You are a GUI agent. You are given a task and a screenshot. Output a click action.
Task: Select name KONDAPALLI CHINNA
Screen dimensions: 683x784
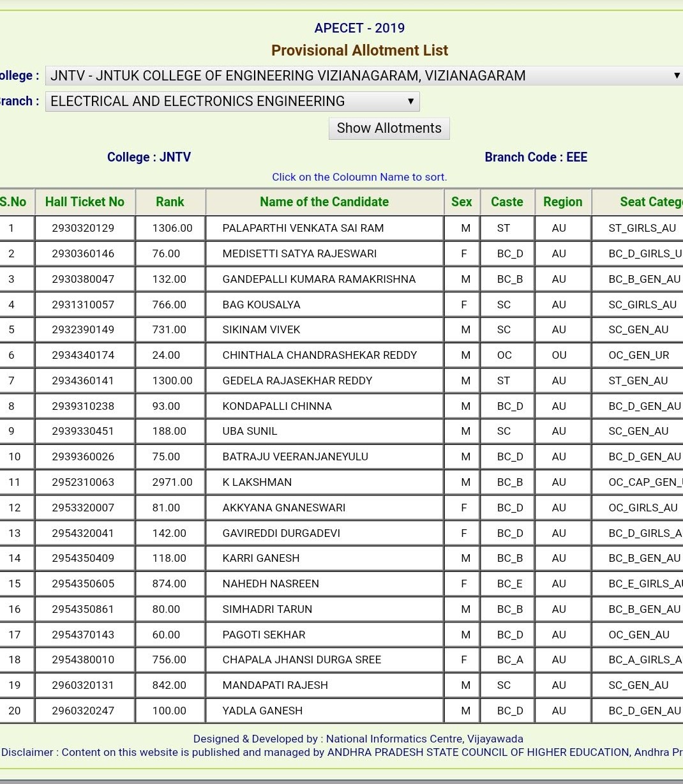(277, 406)
